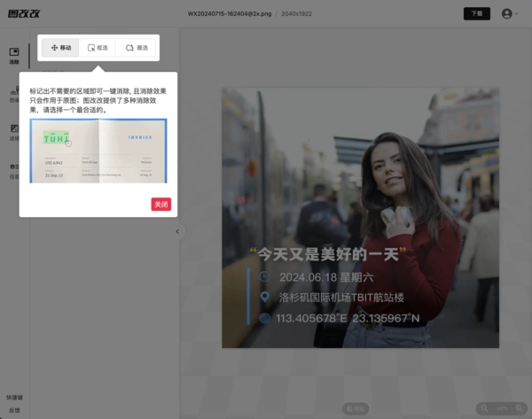Open 快捷键 shortcuts link
The height and width of the screenshot is (419, 532).
tap(13, 398)
